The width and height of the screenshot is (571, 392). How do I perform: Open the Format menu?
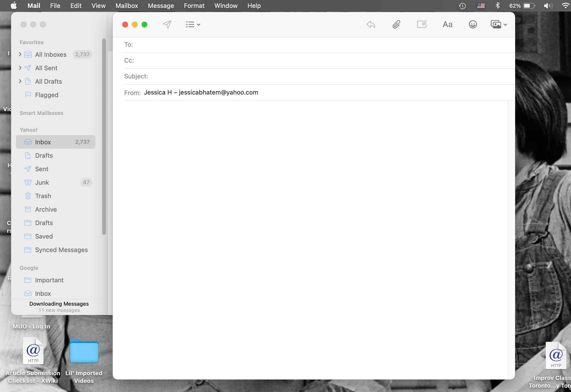click(x=194, y=5)
